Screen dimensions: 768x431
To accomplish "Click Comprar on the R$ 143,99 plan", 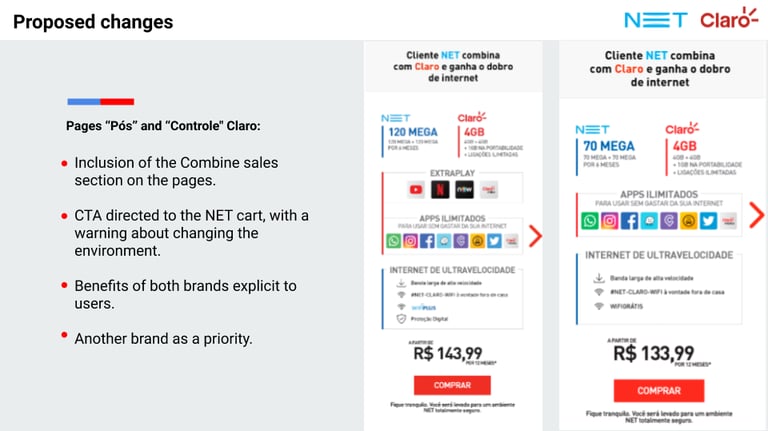I will tap(452, 385).
